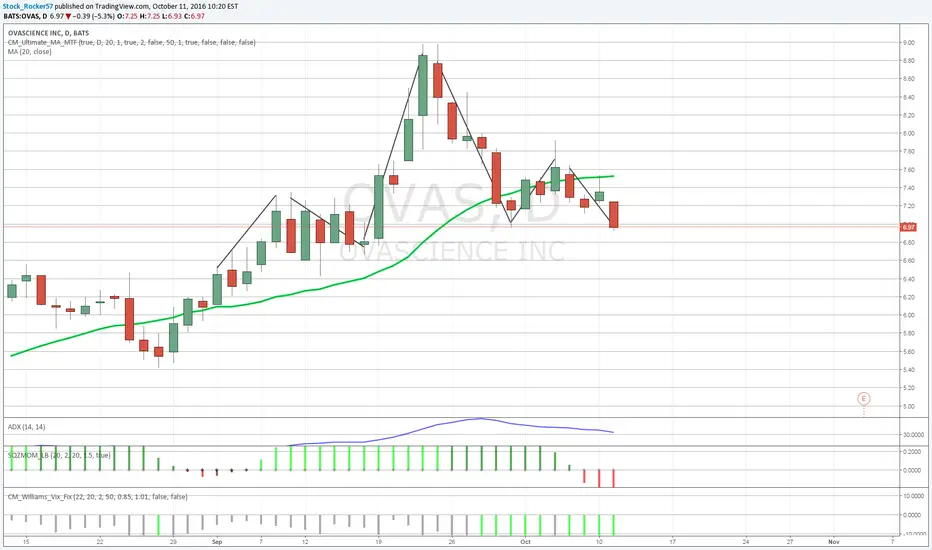
Task: Click the tallest green candlestick near 8.80
Action: [423, 86]
